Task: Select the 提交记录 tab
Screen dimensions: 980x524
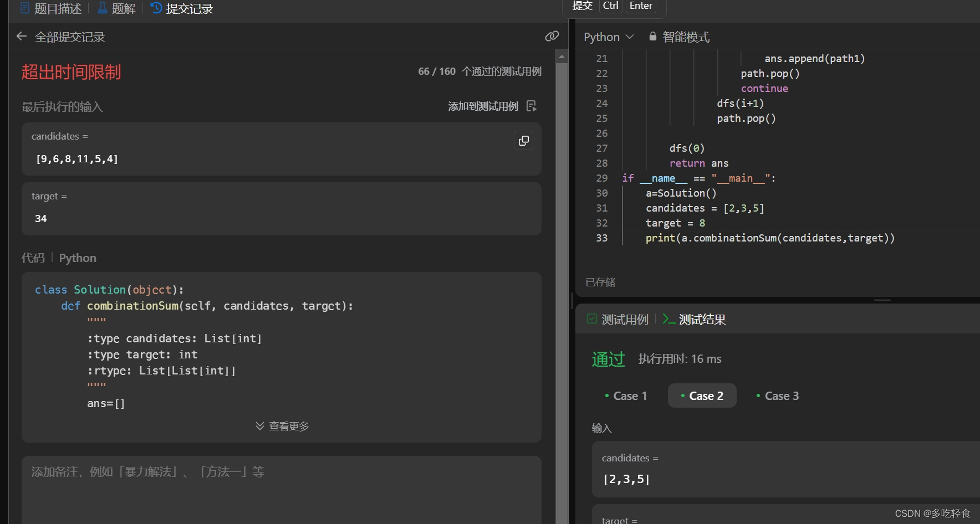Action: coord(182,8)
